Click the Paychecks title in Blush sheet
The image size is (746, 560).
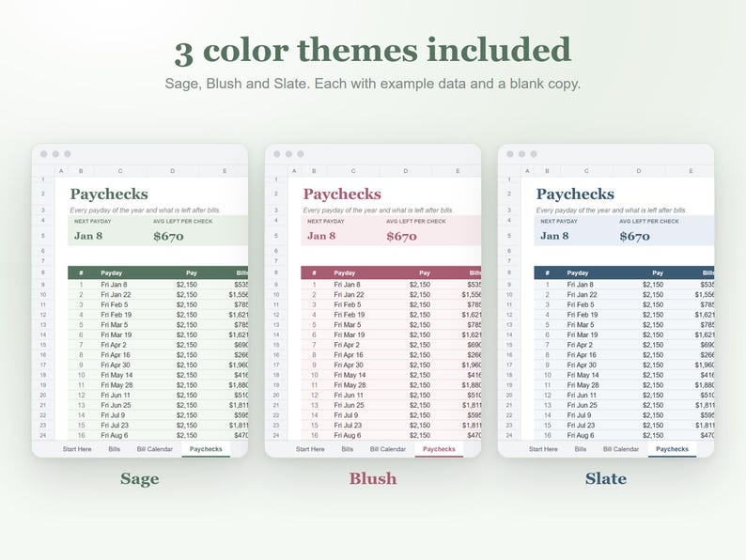click(342, 194)
